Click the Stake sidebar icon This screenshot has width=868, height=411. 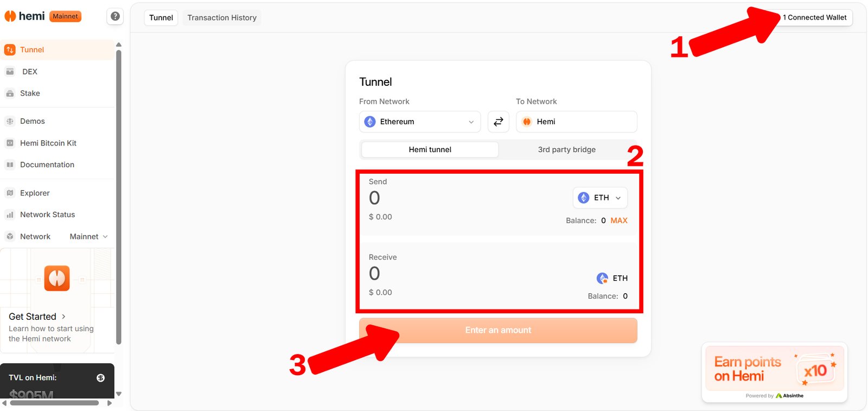(x=10, y=93)
